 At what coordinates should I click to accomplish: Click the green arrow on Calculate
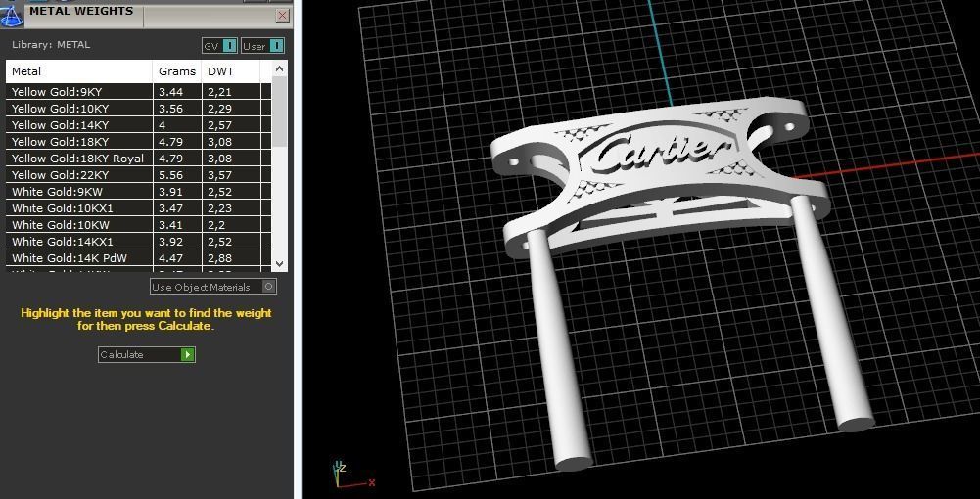[188, 355]
